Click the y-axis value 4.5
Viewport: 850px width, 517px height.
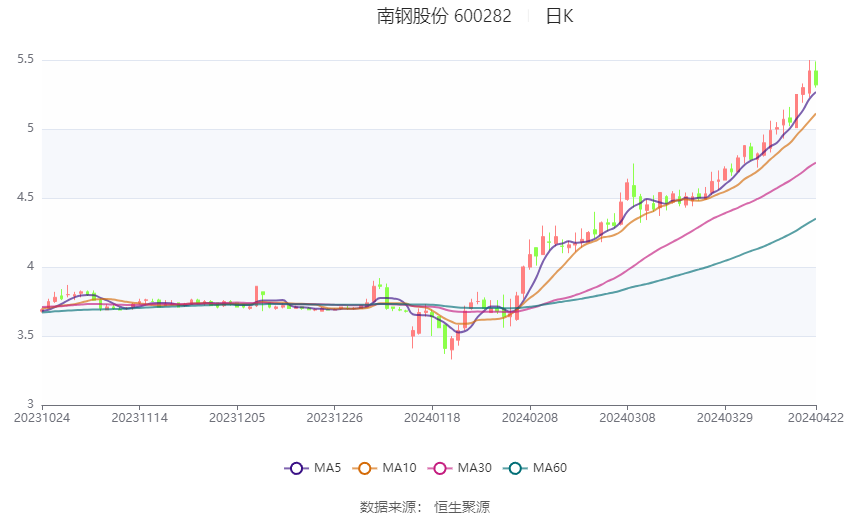click(25, 197)
